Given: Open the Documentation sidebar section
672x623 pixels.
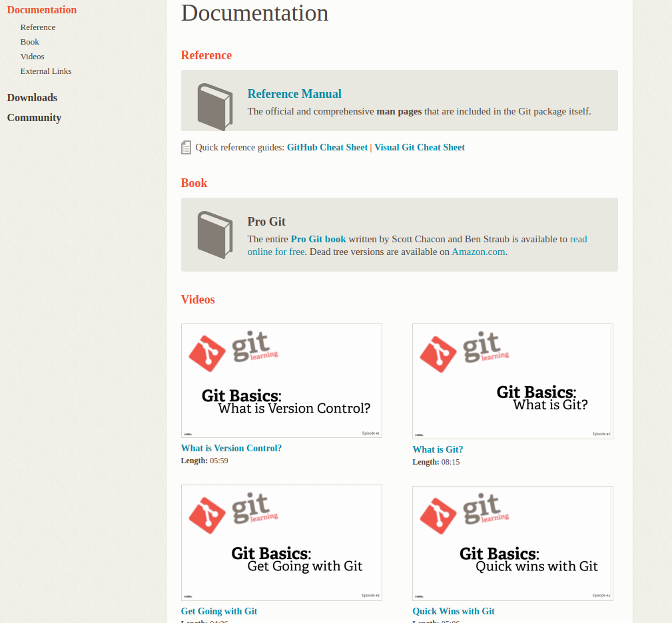Looking at the screenshot, I should (x=41, y=10).
